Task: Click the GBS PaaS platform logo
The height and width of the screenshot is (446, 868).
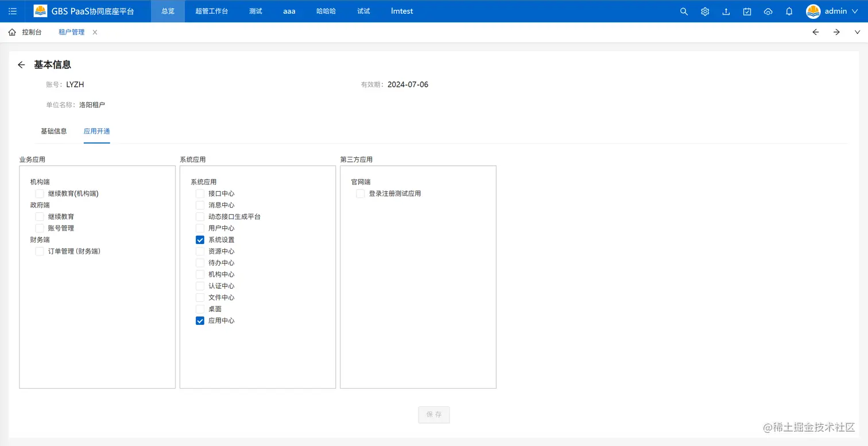Action: pyautogui.click(x=40, y=11)
